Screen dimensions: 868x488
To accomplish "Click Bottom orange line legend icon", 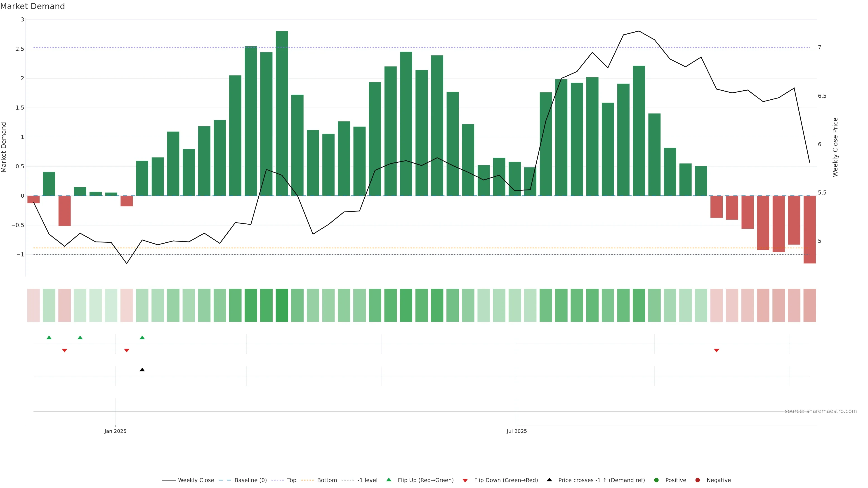I will pos(307,480).
